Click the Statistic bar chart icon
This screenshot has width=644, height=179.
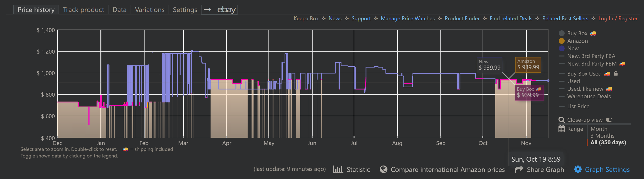tap(338, 169)
